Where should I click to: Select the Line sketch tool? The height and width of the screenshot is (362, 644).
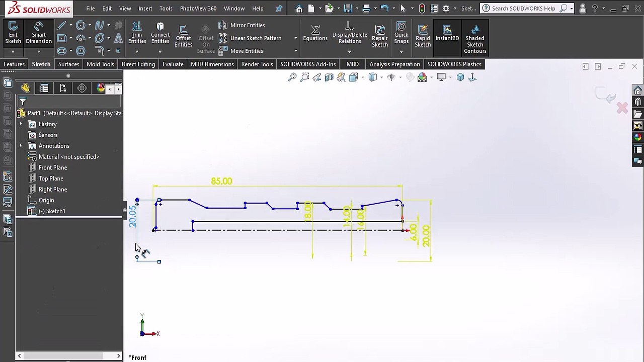click(61, 25)
